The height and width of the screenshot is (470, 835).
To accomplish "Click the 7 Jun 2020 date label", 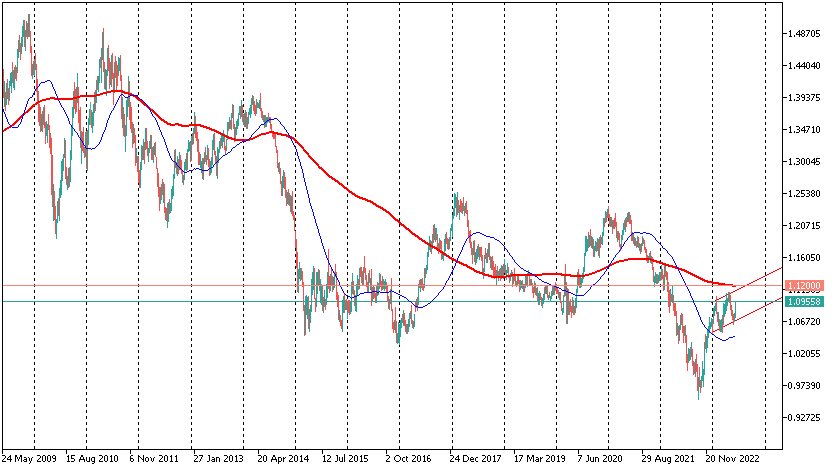I will (x=602, y=461).
